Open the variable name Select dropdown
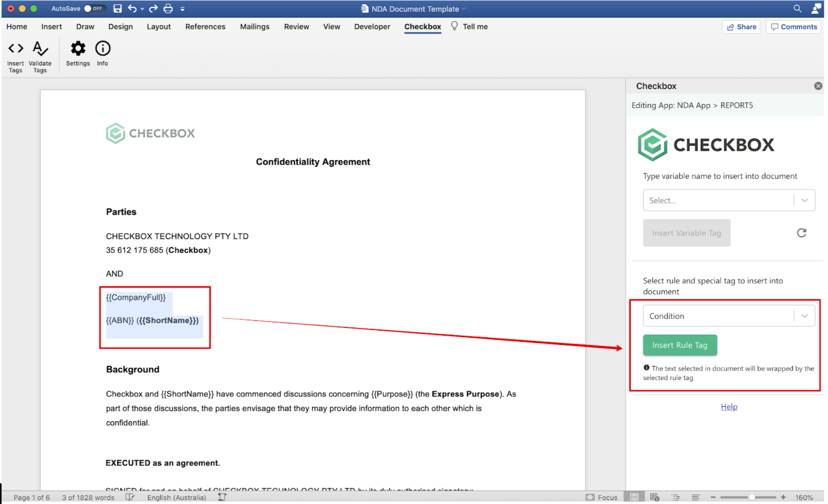Image resolution: width=828 pixels, height=504 pixels. click(729, 200)
